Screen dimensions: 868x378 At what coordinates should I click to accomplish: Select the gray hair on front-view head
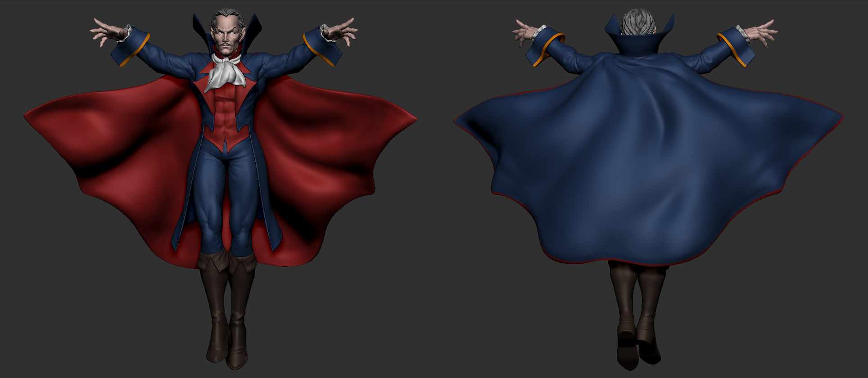point(227,18)
